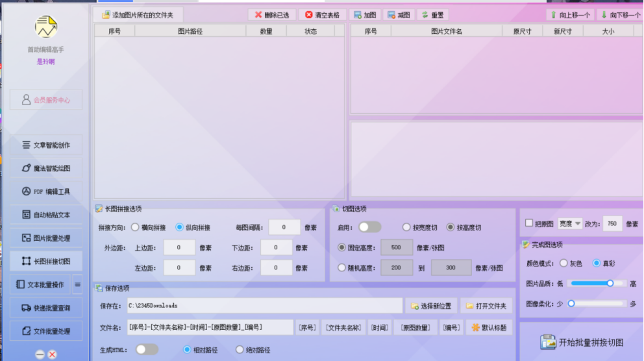644x361 pixels.
Task: Select 随机高度 radio button
Action: [341, 268]
